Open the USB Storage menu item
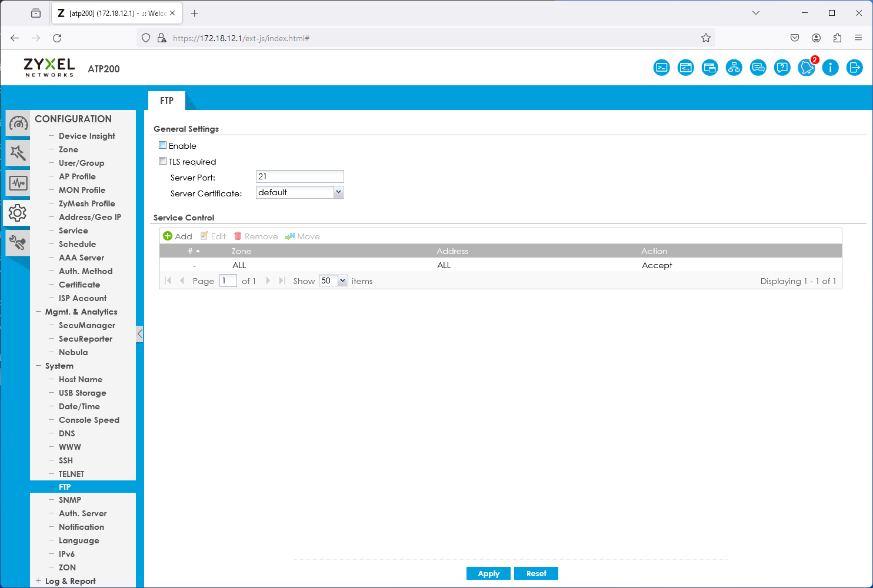 coord(82,393)
